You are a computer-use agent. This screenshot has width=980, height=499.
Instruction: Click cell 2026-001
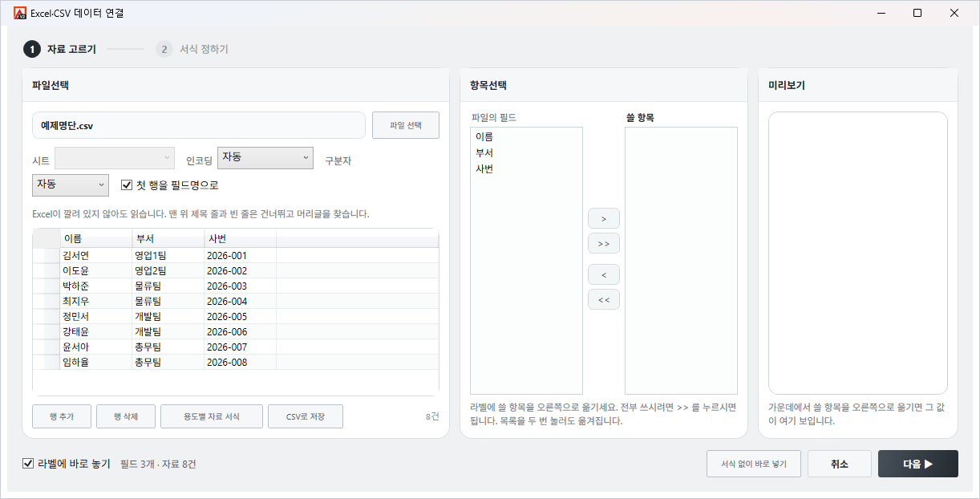click(241, 255)
